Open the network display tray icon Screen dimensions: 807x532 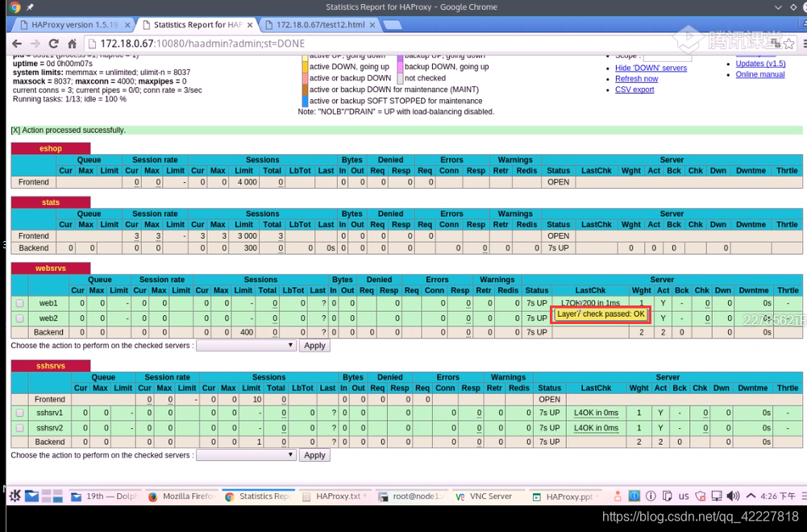point(717,496)
